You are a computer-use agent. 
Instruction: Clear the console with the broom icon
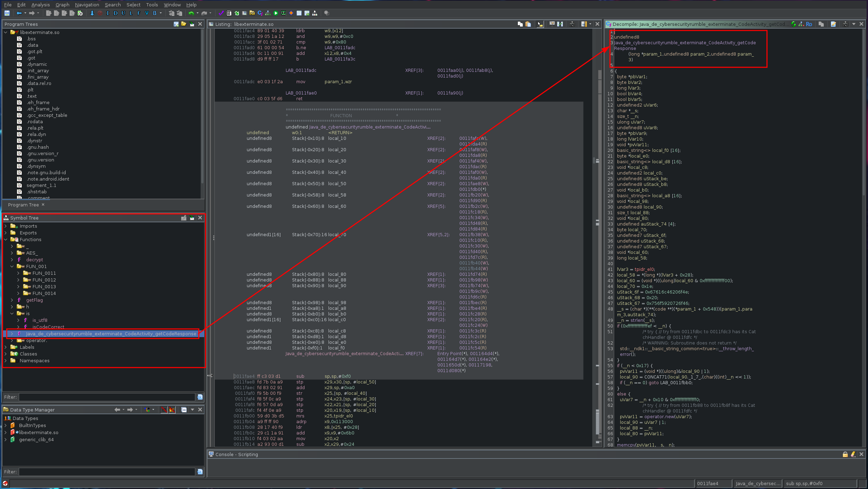pos(853,454)
